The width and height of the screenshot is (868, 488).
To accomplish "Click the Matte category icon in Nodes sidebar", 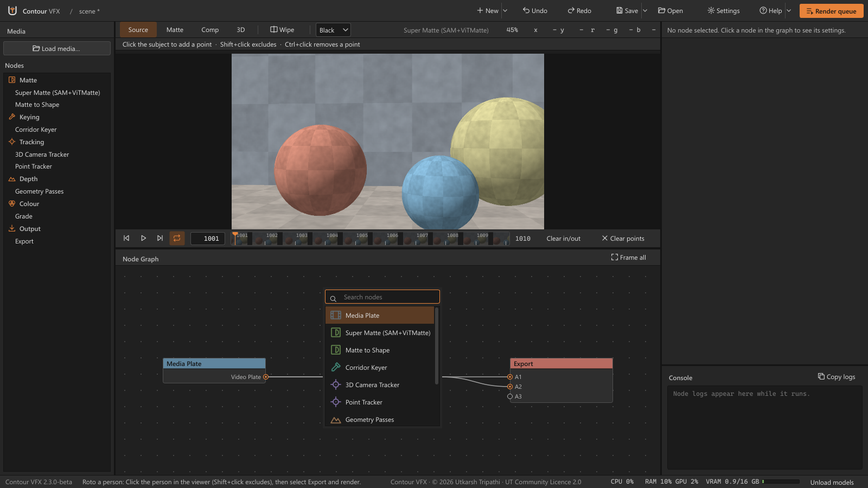I will click(12, 80).
